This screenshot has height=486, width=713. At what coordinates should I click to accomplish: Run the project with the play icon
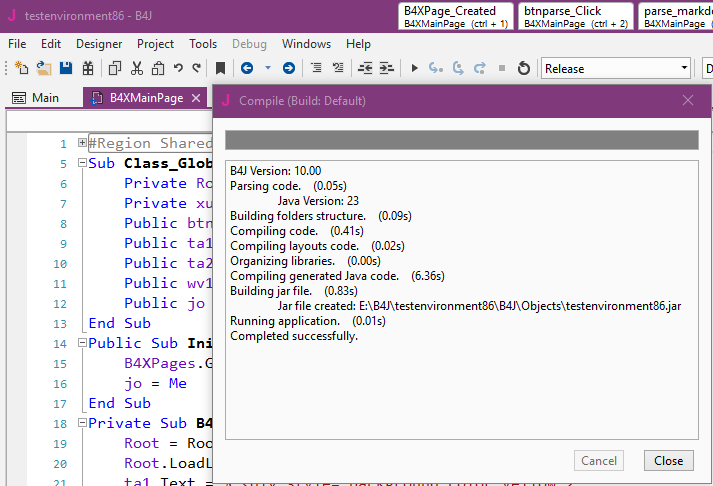click(414, 68)
